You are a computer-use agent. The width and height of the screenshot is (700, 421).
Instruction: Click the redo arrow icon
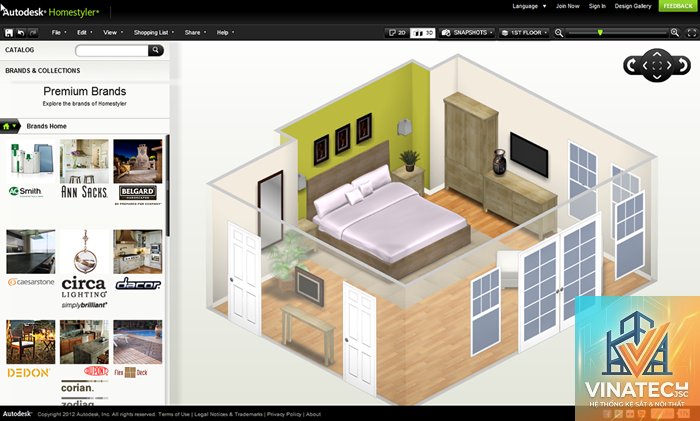tap(33, 33)
